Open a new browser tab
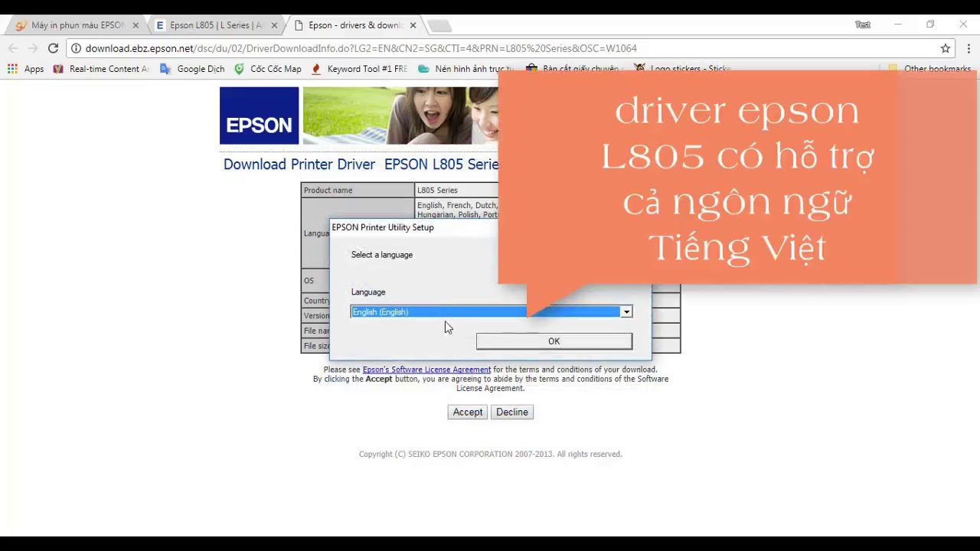980x551 pixels. click(x=439, y=26)
